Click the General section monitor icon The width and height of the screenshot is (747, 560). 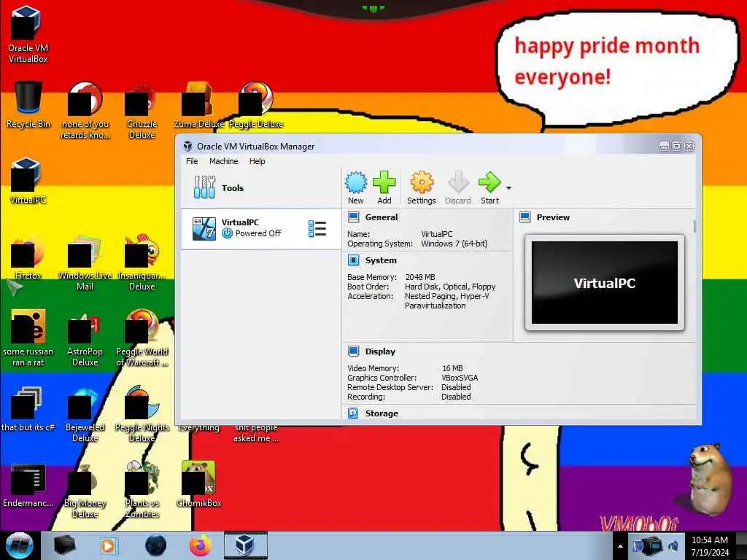point(354,217)
